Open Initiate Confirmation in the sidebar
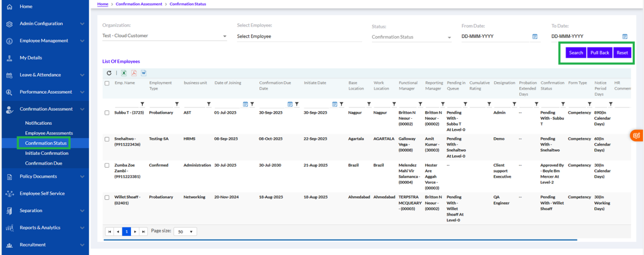The image size is (644, 255). coord(46,153)
